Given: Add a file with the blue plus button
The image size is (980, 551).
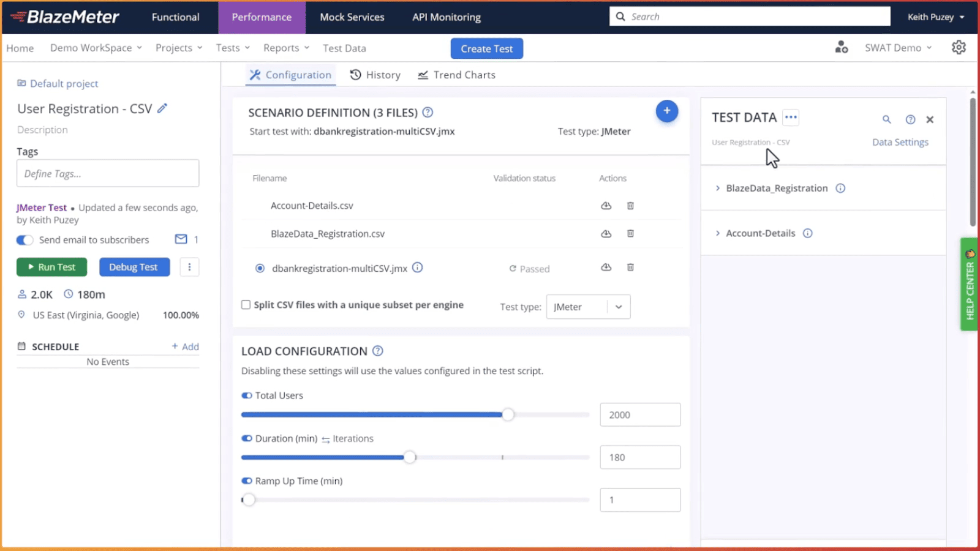Looking at the screenshot, I should pos(666,111).
